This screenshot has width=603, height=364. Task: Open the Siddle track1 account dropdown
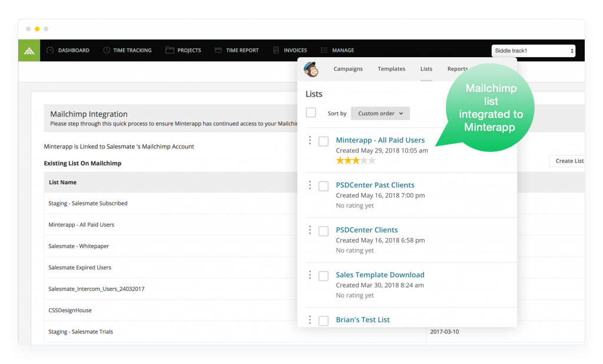click(x=534, y=51)
